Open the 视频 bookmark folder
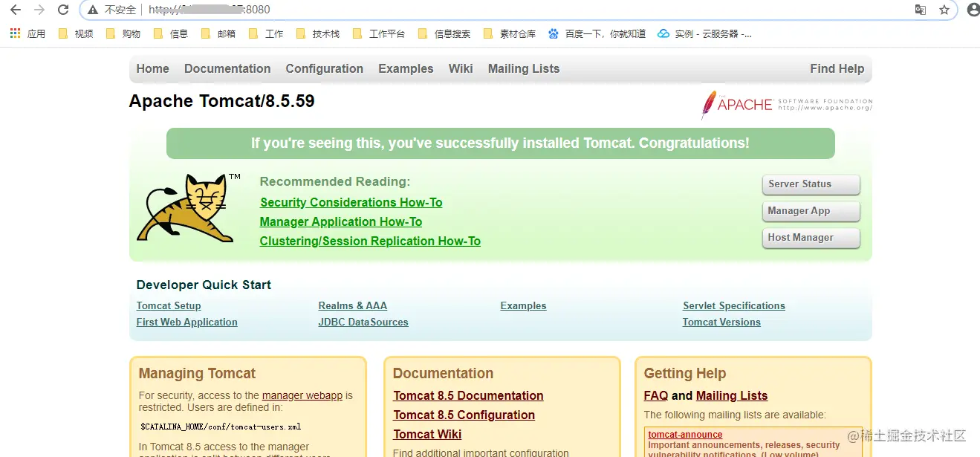This screenshot has height=457, width=980. [76, 33]
